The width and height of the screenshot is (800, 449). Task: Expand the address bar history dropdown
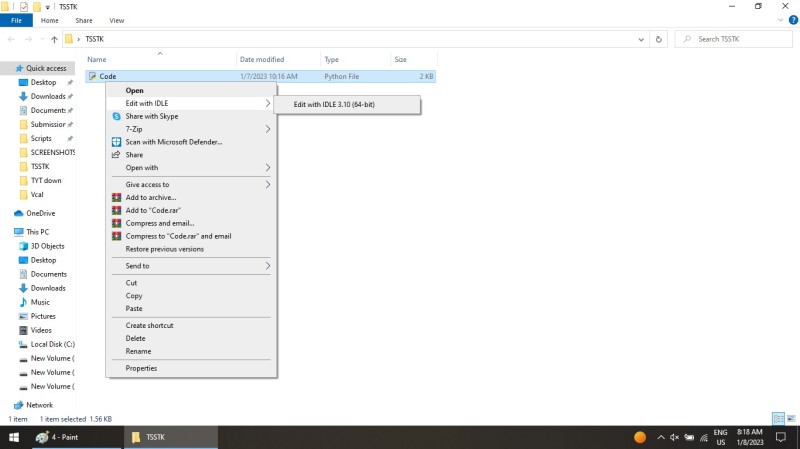tap(641, 39)
